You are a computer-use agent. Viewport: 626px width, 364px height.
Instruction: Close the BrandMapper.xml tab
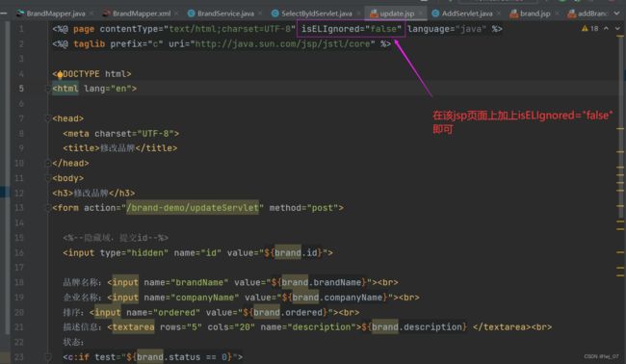pyautogui.click(x=177, y=13)
